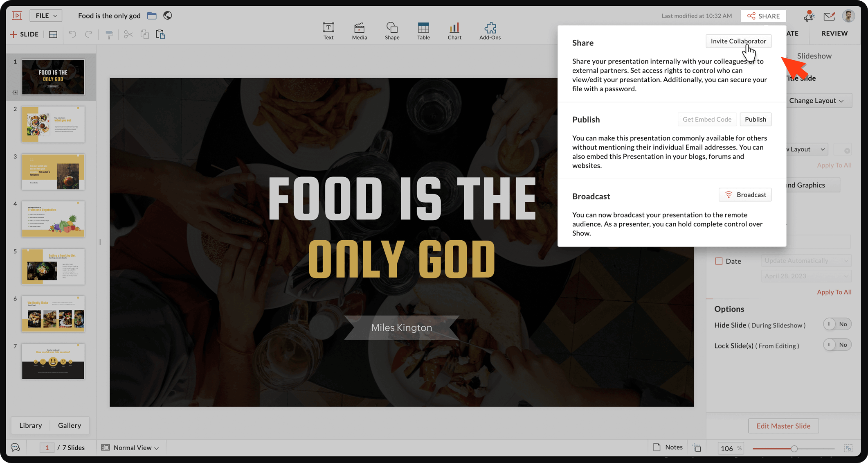Click the globe visibility icon
Screen dimensions: 868x463
168,16
